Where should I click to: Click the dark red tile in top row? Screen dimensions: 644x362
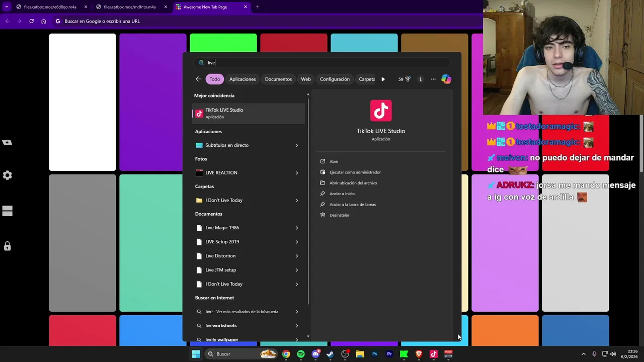click(294, 43)
